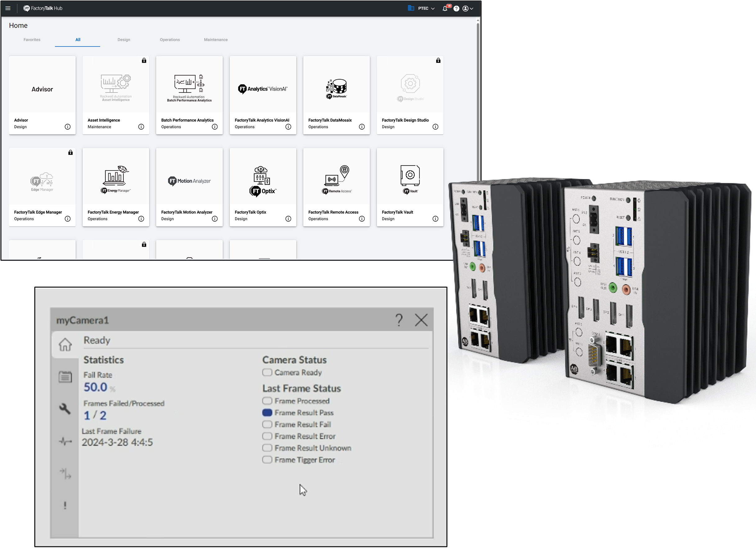This screenshot has height=548, width=756.
Task: Click the FactoryTalk Vault title link
Action: coord(397,212)
